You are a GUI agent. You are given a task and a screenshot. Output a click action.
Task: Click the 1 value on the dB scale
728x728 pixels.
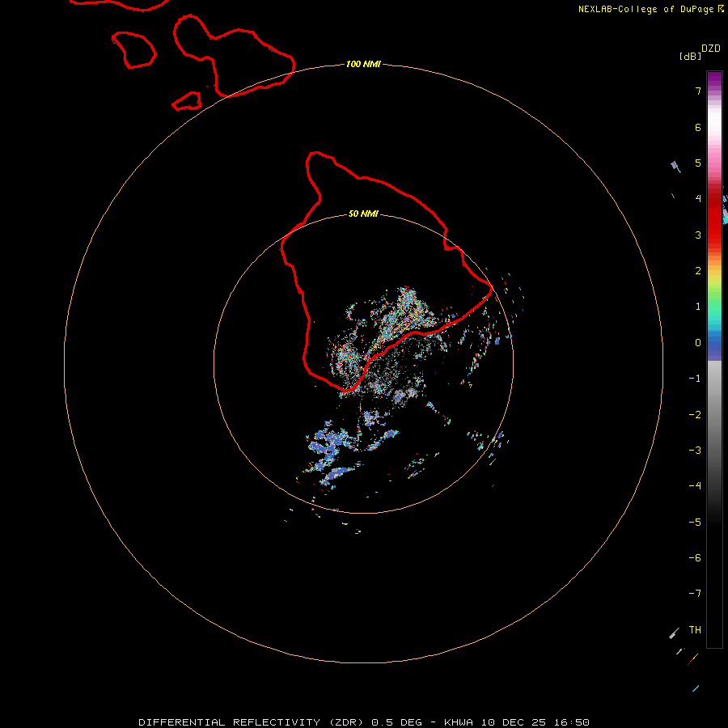coord(698,307)
